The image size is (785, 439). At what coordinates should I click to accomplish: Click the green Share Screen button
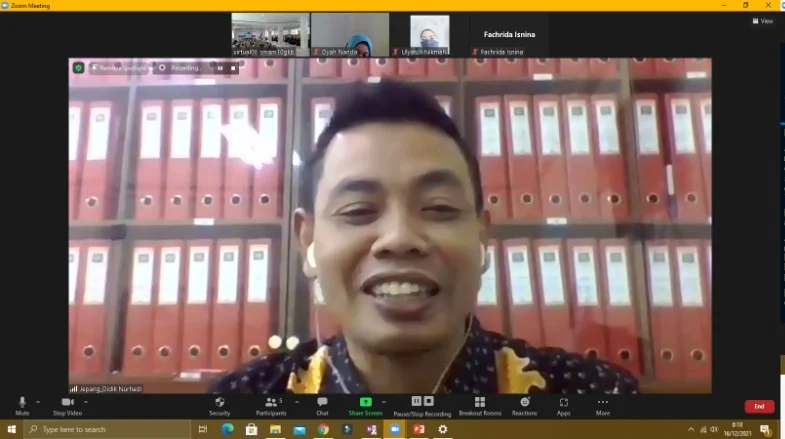coord(365,406)
